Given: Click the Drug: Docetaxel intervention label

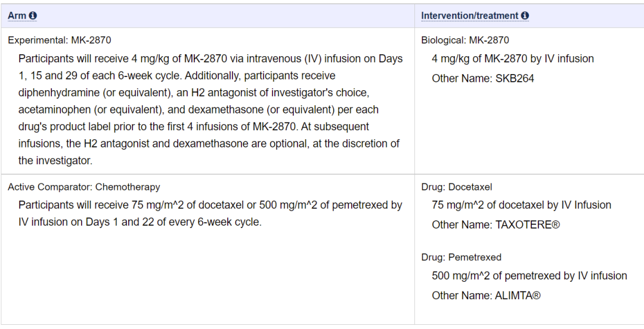Looking at the screenshot, I should [456, 187].
